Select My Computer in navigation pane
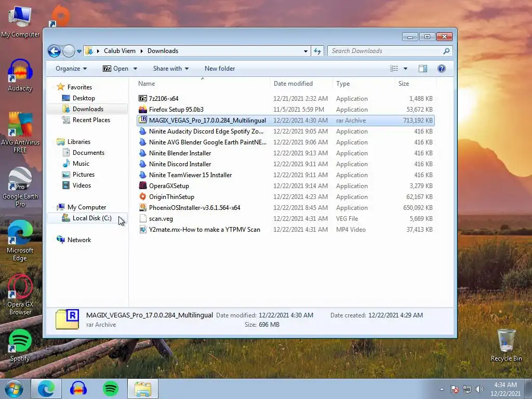Screen dimensions: 532x399 (x=87, y=207)
